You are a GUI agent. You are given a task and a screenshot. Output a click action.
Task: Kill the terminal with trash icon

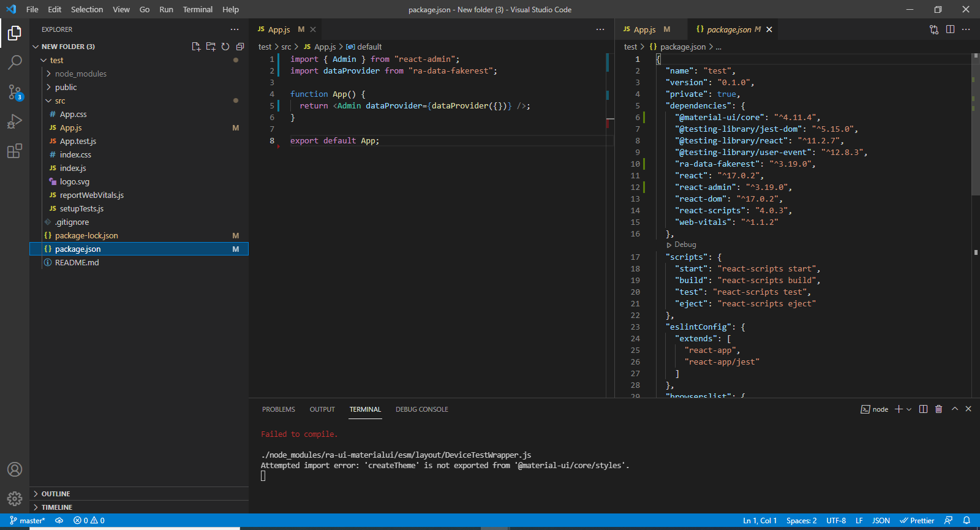point(938,409)
